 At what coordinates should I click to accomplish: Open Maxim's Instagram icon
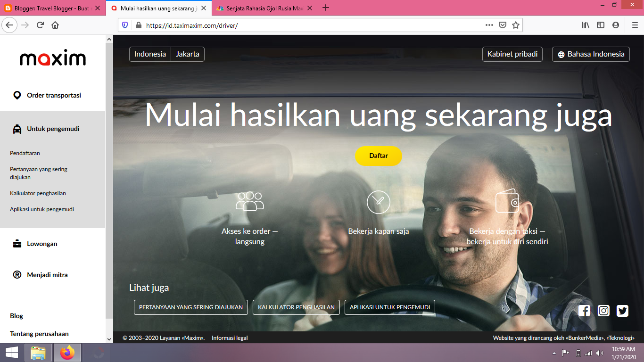pos(603,311)
